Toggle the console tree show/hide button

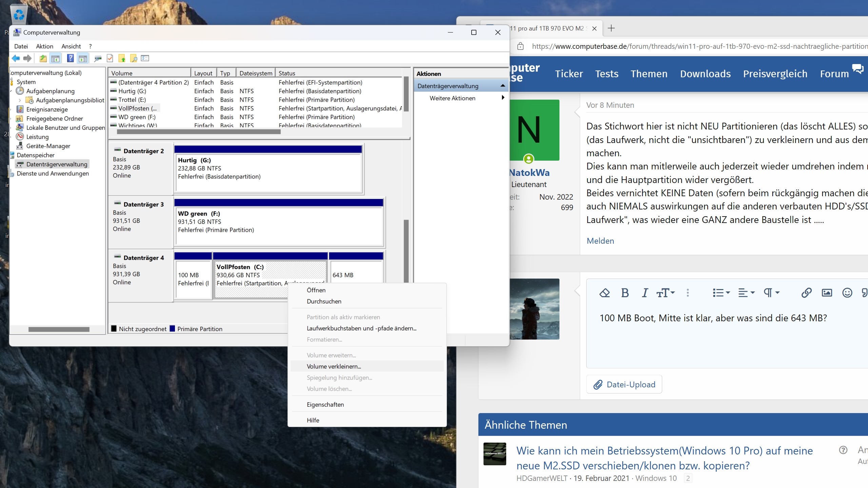tap(56, 58)
